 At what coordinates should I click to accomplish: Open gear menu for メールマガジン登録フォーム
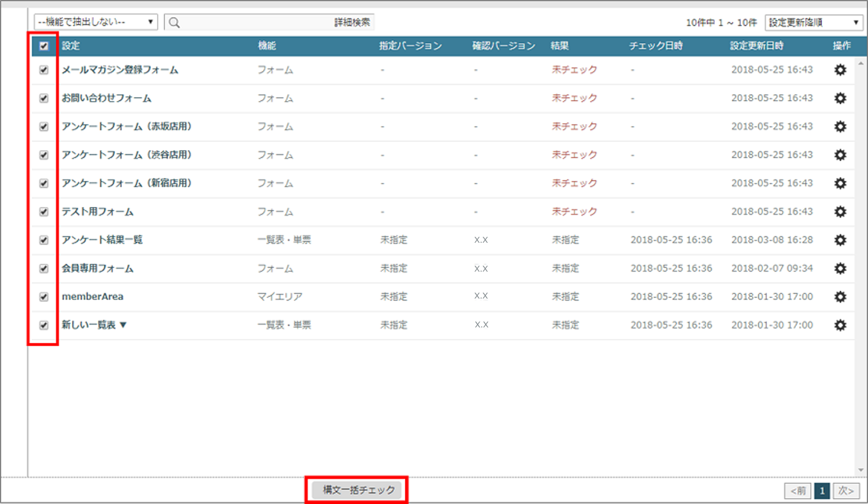click(x=840, y=70)
